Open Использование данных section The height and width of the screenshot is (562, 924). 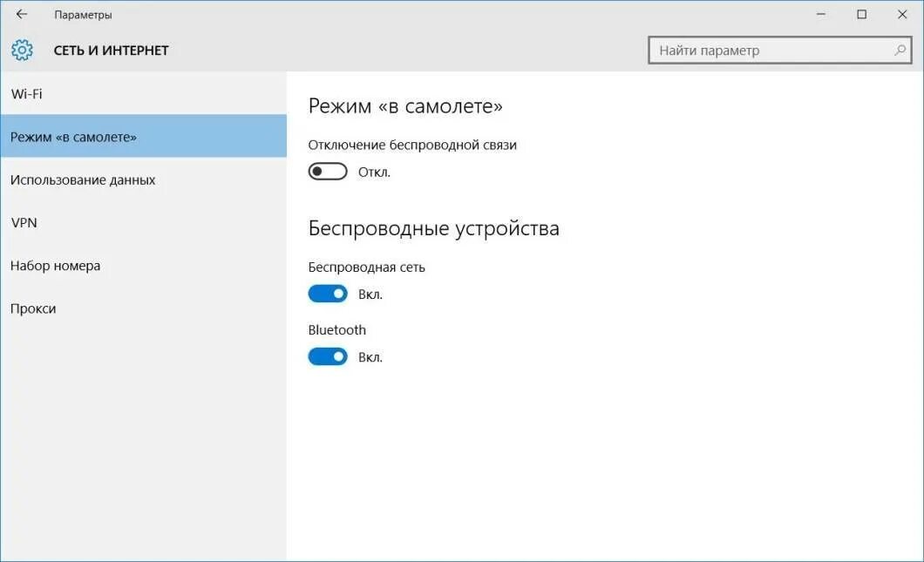click(x=143, y=179)
